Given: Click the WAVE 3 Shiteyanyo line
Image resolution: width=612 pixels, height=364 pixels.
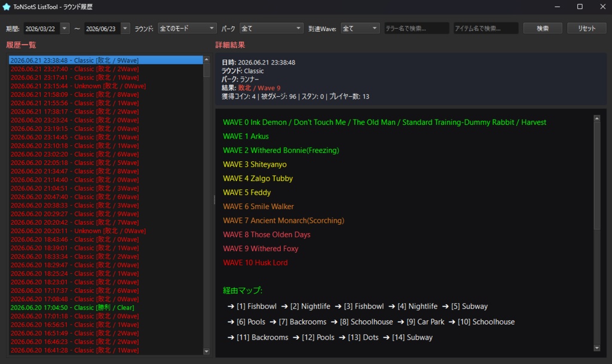Looking at the screenshot, I should (255, 164).
